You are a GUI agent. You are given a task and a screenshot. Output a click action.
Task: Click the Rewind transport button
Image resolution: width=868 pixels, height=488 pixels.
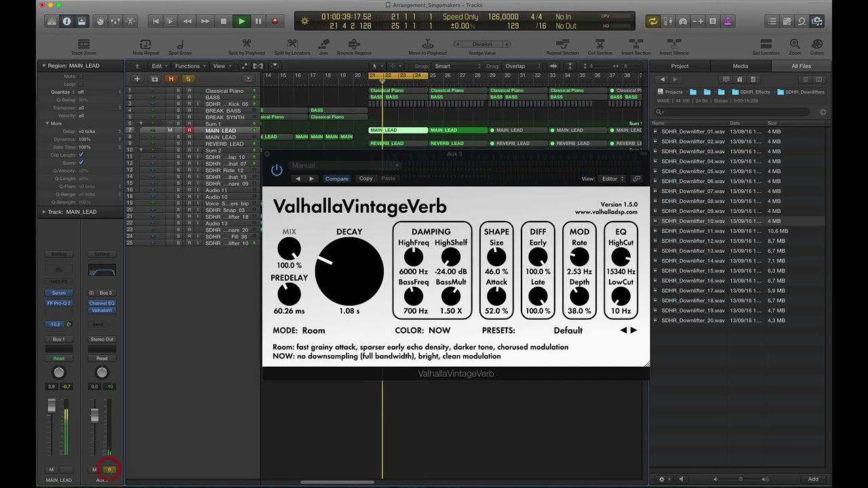tap(189, 21)
